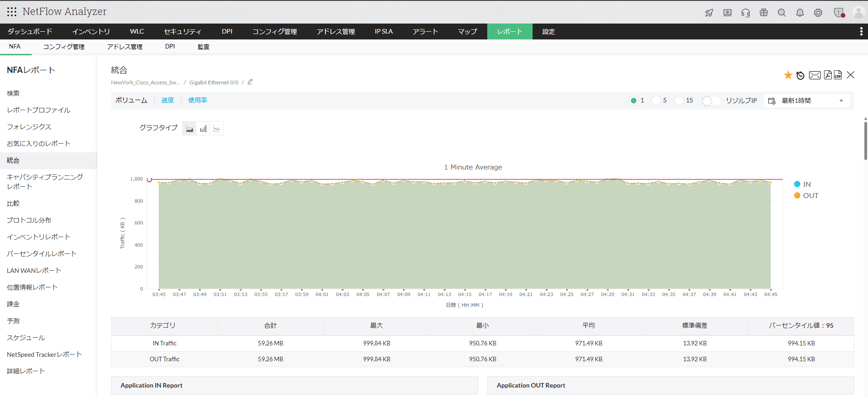Viewport: 868px width, 398px height.
Task: Click the Application IN Report header
Action: (x=295, y=385)
